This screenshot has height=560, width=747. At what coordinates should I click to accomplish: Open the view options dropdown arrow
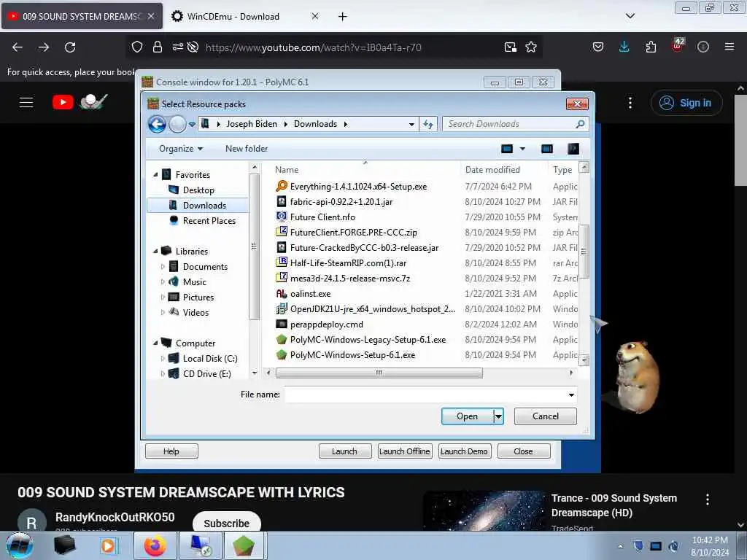point(522,149)
